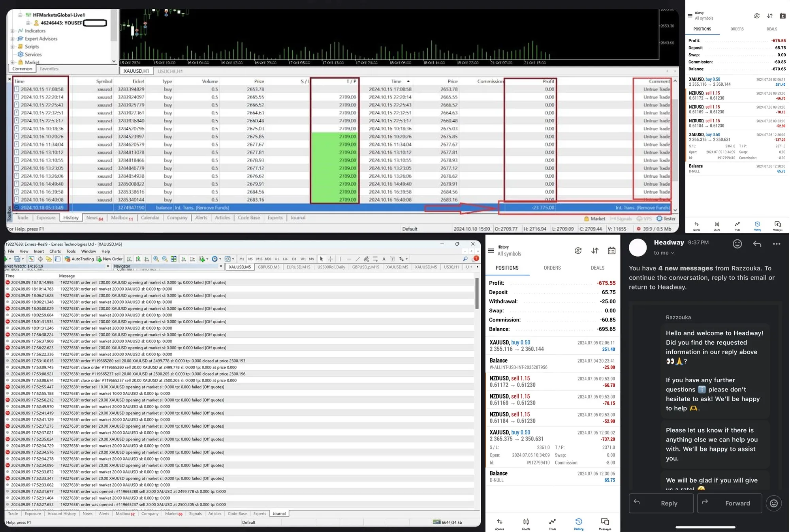Switch to the ORDERS tab in the Withdrawal history panel
This screenshot has width=790, height=532.
click(x=552, y=268)
